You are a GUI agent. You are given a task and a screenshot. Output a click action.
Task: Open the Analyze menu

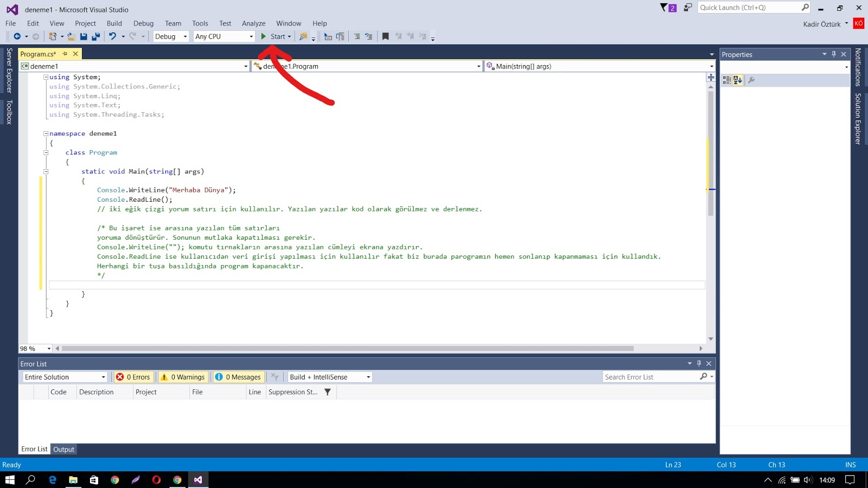click(253, 23)
